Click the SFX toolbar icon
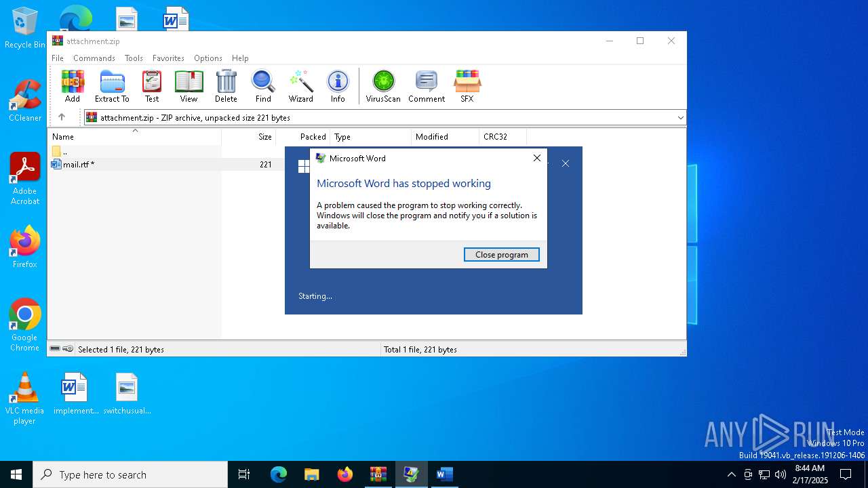This screenshot has height=488, width=868. 467,86
